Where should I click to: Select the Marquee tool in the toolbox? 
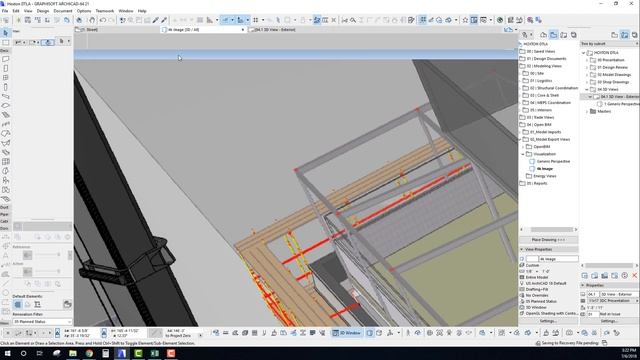tap(5, 42)
